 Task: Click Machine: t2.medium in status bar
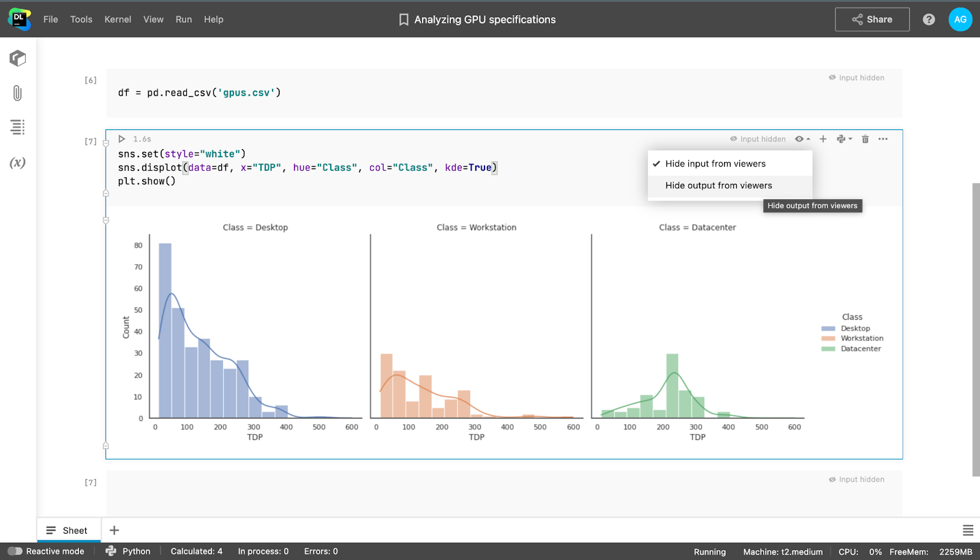point(783,552)
